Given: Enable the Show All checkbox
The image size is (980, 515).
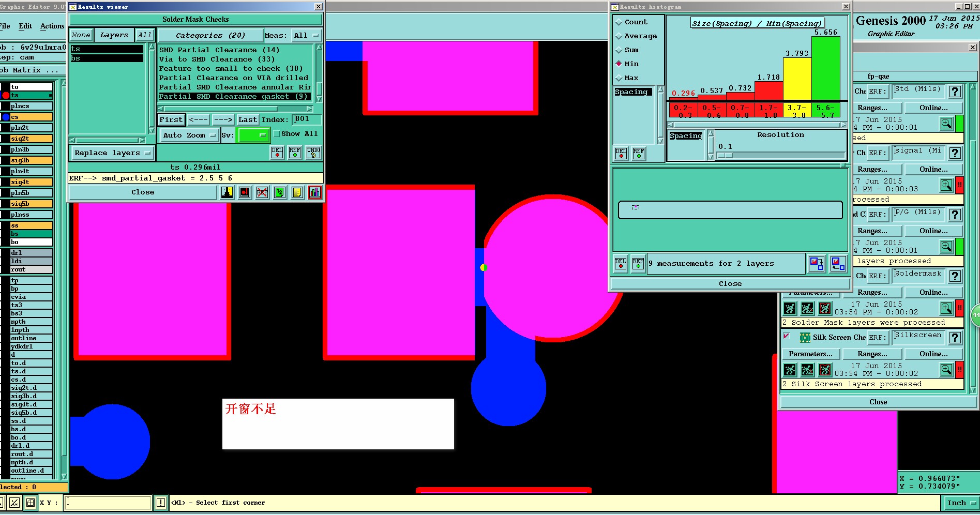Looking at the screenshot, I should click(x=277, y=134).
